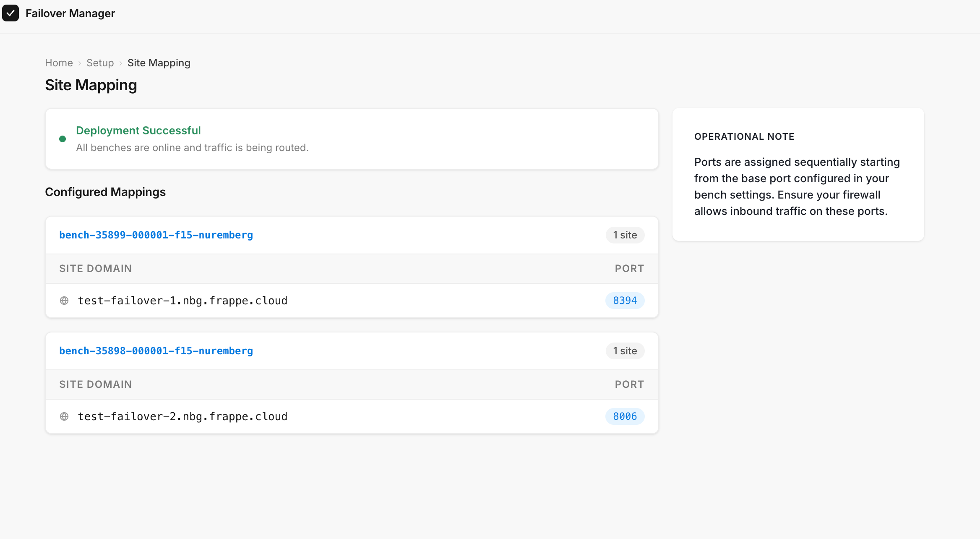The height and width of the screenshot is (539, 980).
Task: Click Deployment Successful heading
Action: click(x=138, y=131)
